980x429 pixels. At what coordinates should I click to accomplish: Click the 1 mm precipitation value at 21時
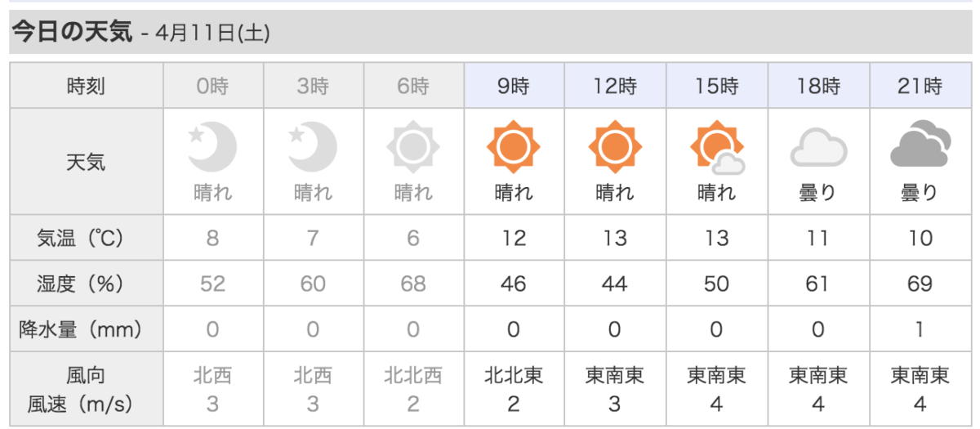920,329
